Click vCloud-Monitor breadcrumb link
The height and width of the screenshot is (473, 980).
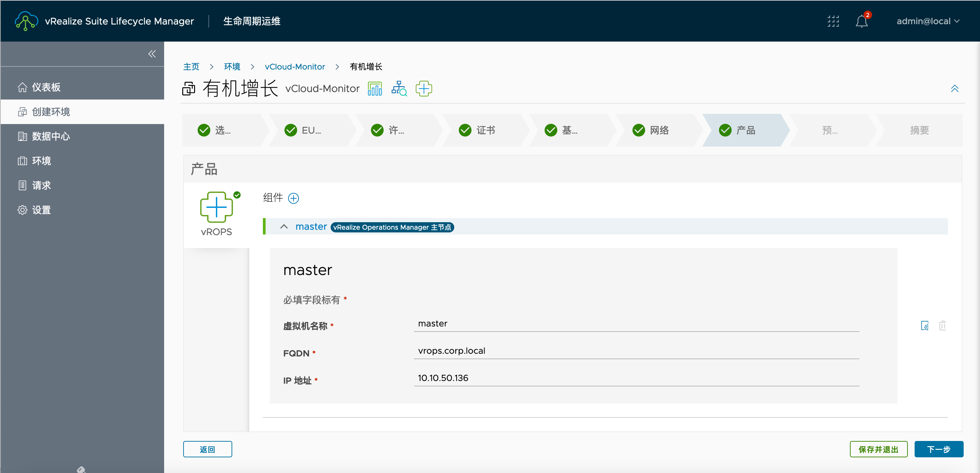click(295, 67)
